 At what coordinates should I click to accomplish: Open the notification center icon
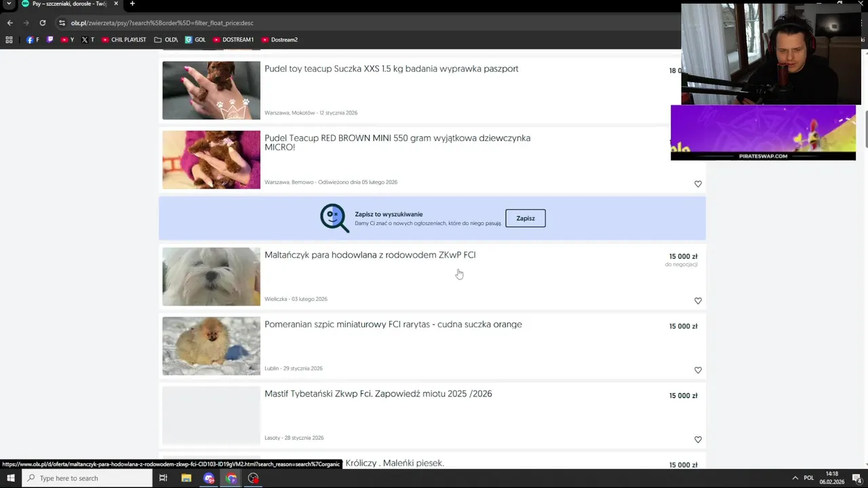857,478
